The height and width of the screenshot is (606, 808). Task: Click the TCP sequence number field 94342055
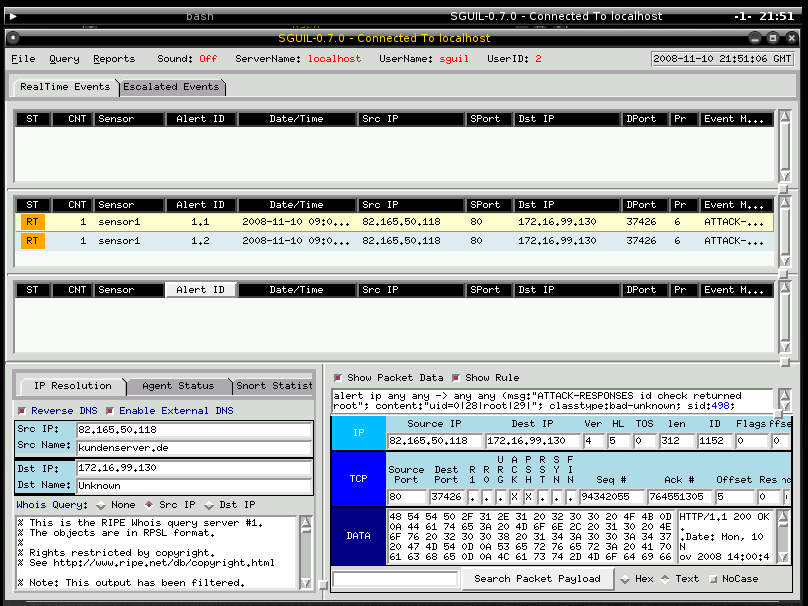[612, 497]
